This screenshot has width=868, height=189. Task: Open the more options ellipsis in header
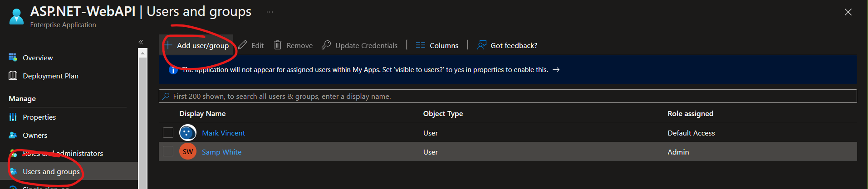coord(270,12)
